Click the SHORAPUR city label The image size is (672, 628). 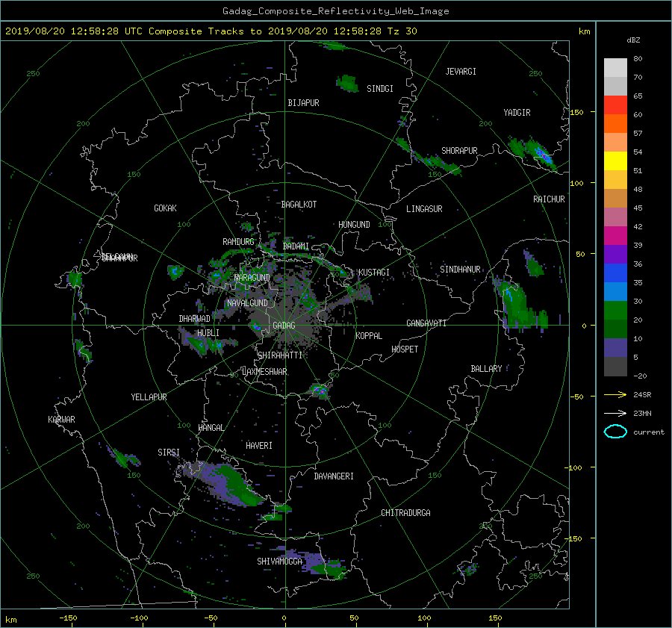click(x=459, y=151)
